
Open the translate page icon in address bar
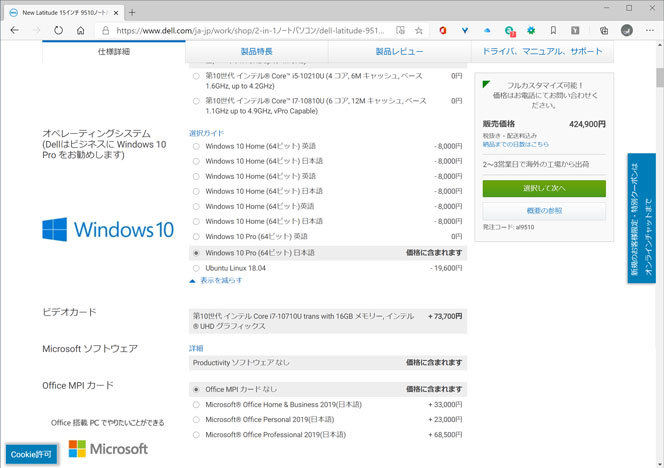pyautogui.click(x=400, y=30)
